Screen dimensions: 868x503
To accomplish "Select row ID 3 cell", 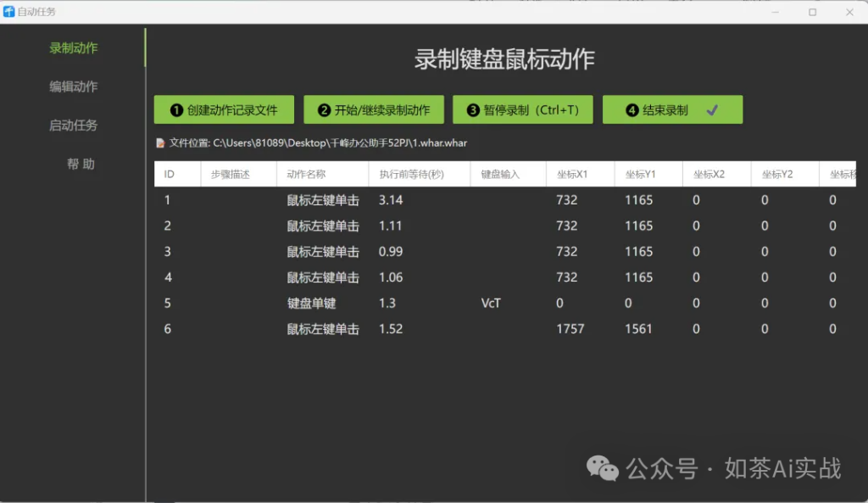I will (x=167, y=251).
